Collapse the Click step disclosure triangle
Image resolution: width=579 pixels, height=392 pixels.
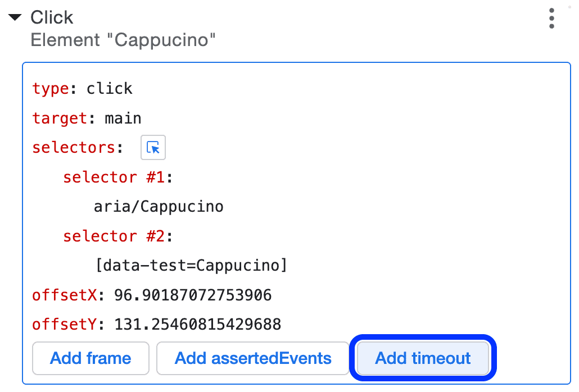click(x=13, y=17)
